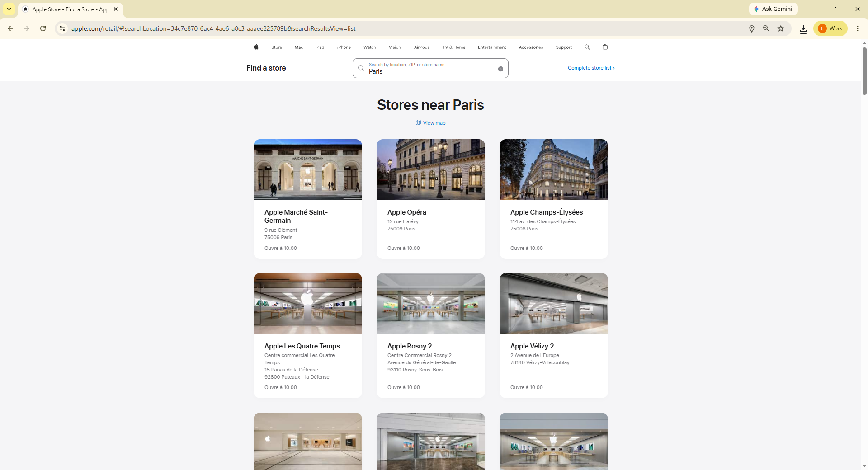Image resolution: width=868 pixels, height=470 pixels.
Task: Click the Apple Opéra store photo
Action: 431,169
